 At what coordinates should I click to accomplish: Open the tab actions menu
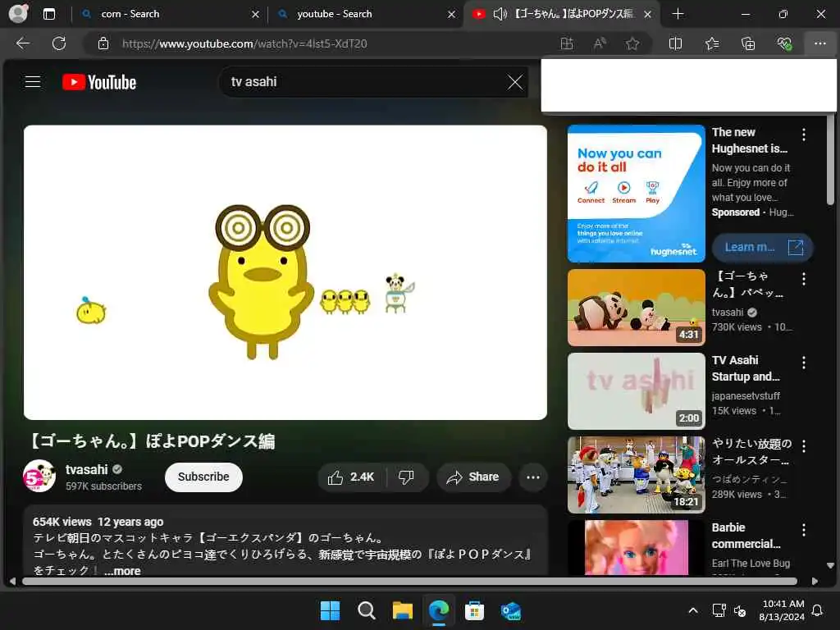click(48, 14)
